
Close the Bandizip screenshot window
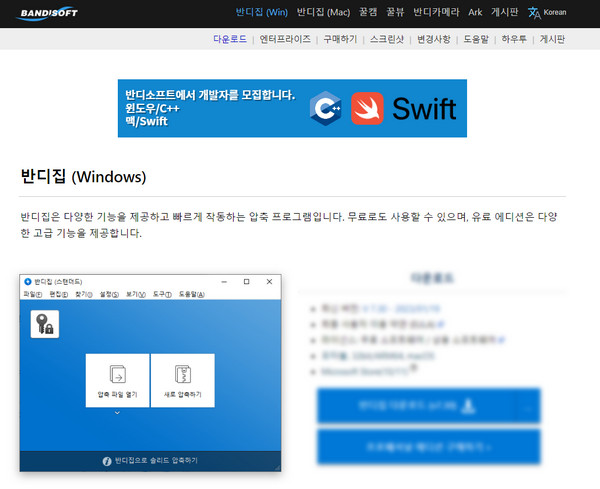pyautogui.click(x=269, y=282)
